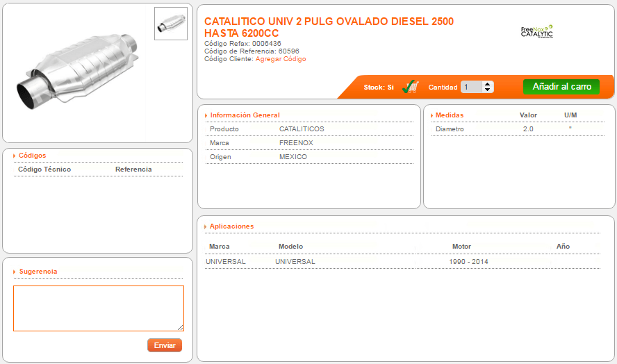The image size is (617, 364).
Task: Click the Sugerencia section arrow
Action: 14,272
